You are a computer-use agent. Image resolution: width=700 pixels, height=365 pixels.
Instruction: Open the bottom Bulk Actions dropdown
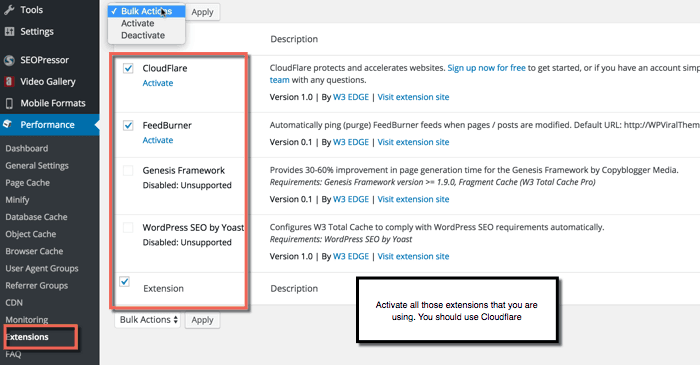click(x=147, y=320)
